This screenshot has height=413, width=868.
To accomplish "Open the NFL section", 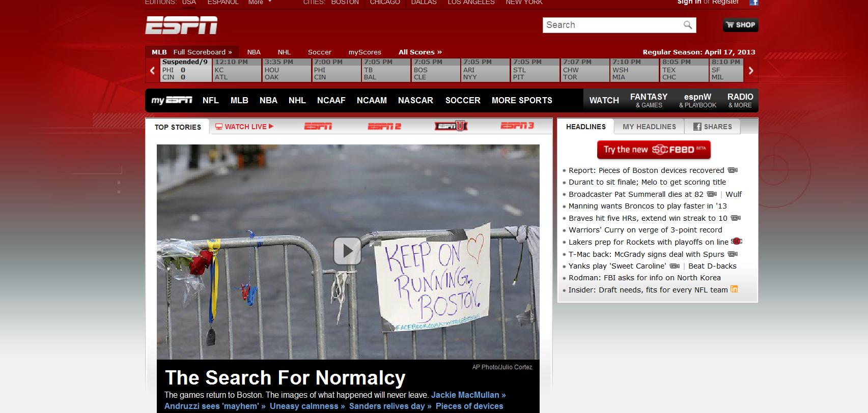I will [210, 100].
